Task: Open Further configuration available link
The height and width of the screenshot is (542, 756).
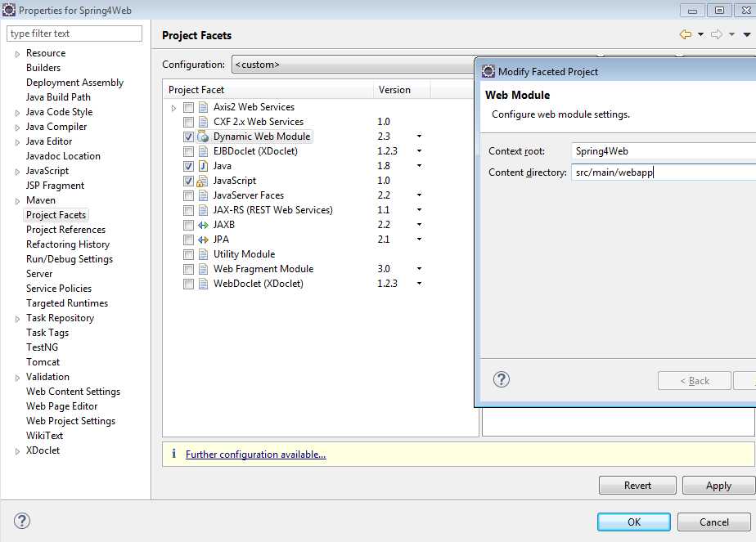Action: click(x=255, y=455)
